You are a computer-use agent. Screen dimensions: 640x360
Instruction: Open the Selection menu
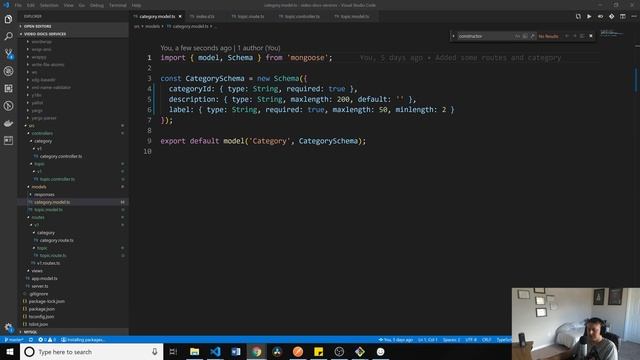point(49,5)
